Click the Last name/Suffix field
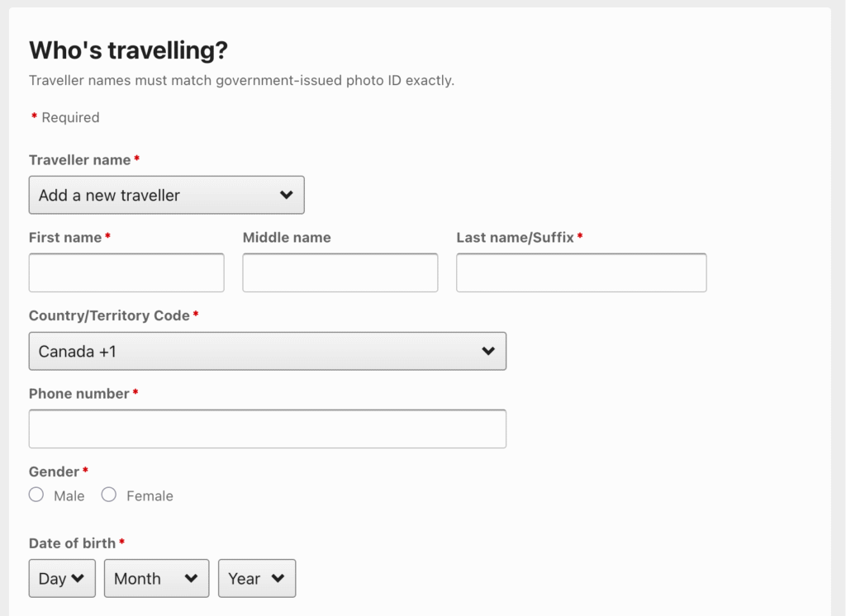Screen dimensions: 846x616 (581, 272)
